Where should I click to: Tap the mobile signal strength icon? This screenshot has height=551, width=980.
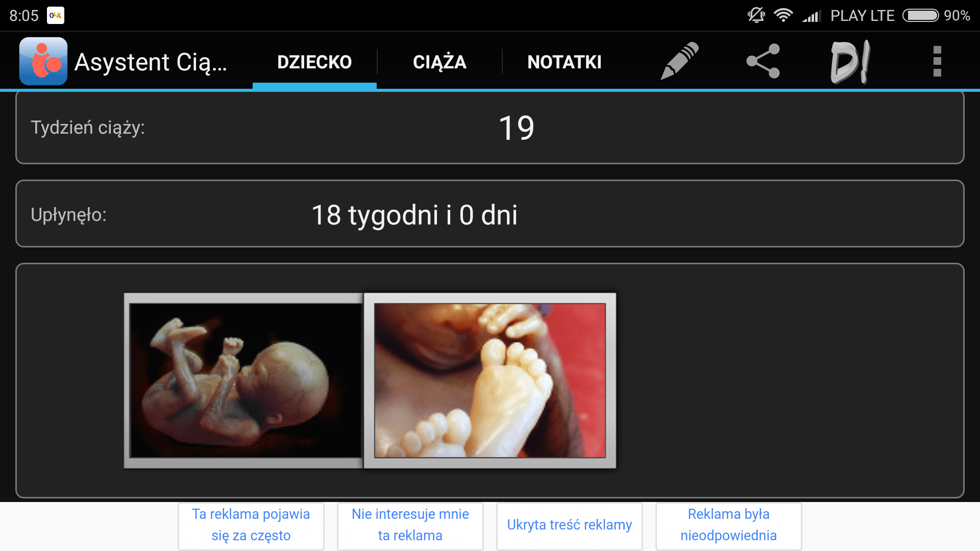[x=812, y=16]
